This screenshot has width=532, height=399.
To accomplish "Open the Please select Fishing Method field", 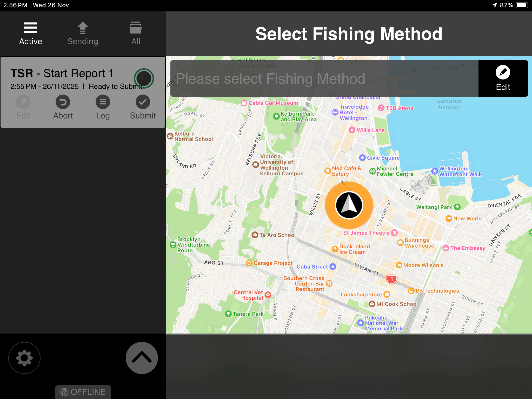I will coord(324,78).
